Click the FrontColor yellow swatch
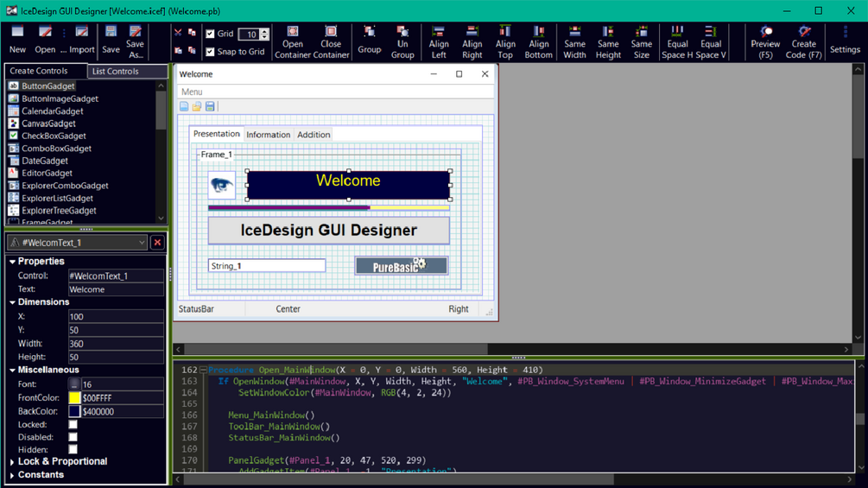The width and height of the screenshot is (868, 488). [74, 398]
